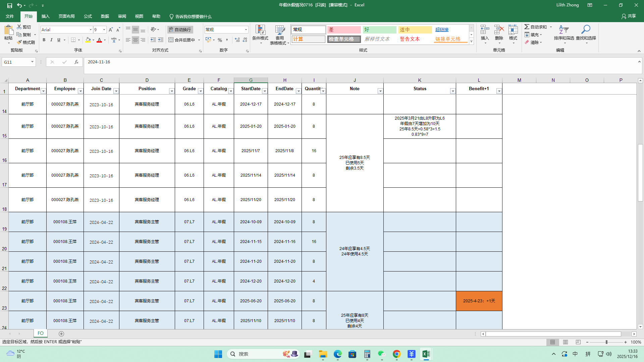Expand the font name Arial dropdown
644x362 pixels.
[x=91, y=30]
